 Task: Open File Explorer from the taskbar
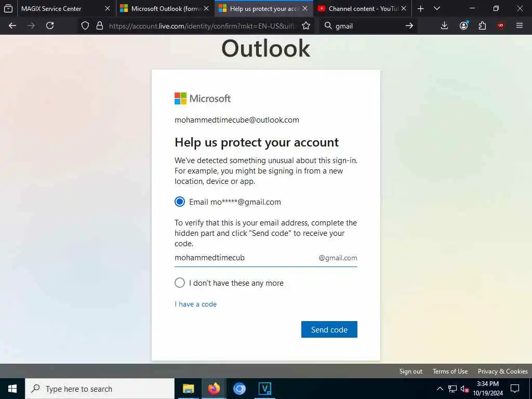coord(188,389)
